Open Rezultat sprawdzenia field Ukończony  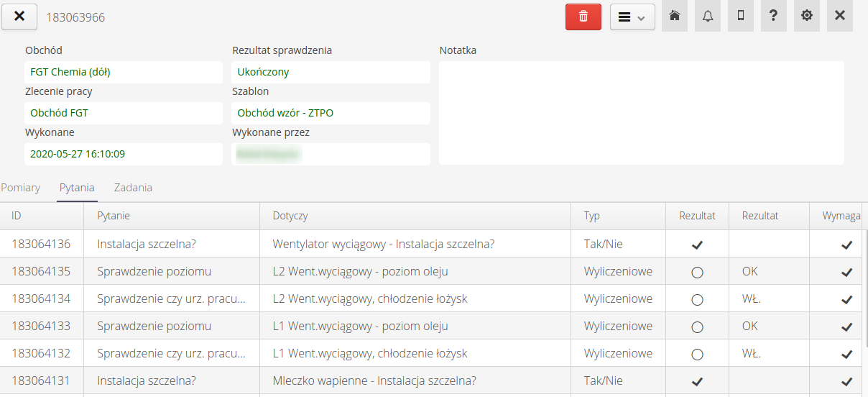tap(331, 72)
